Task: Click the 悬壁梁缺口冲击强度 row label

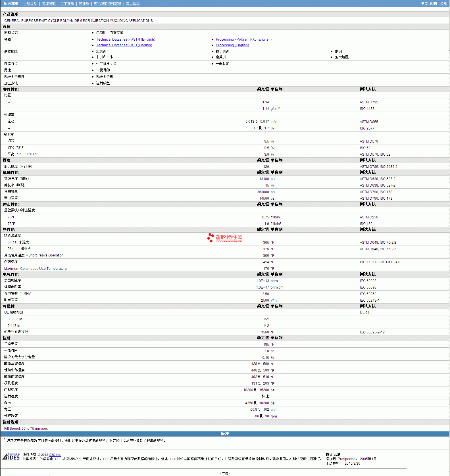Action: [19, 210]
